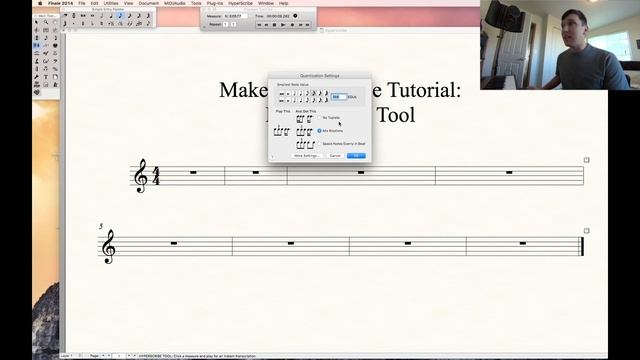
Task: Choose the Eraser in Simple Entry palette
Action: pos(65,15)
